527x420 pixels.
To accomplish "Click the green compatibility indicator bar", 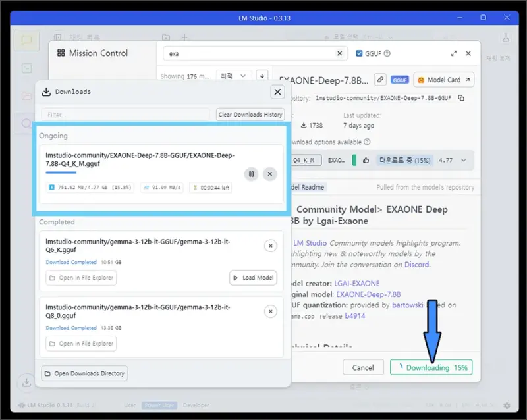I will (354, 160).
